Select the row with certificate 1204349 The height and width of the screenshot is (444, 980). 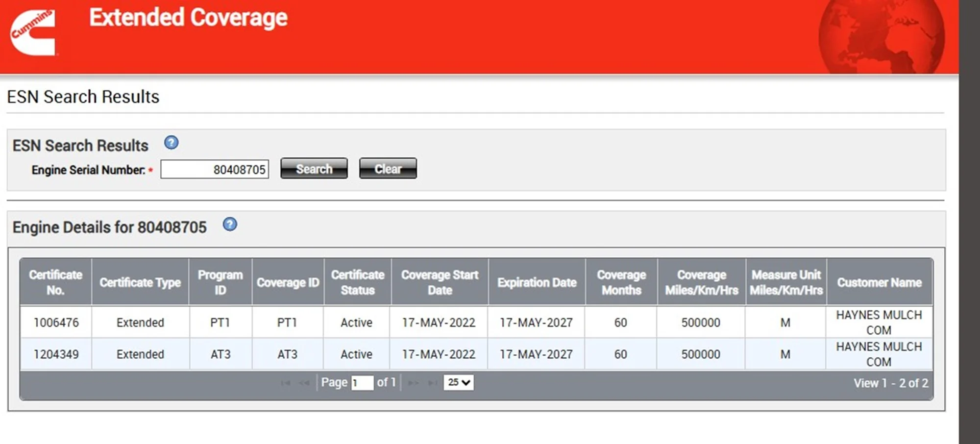pos(56,354)
